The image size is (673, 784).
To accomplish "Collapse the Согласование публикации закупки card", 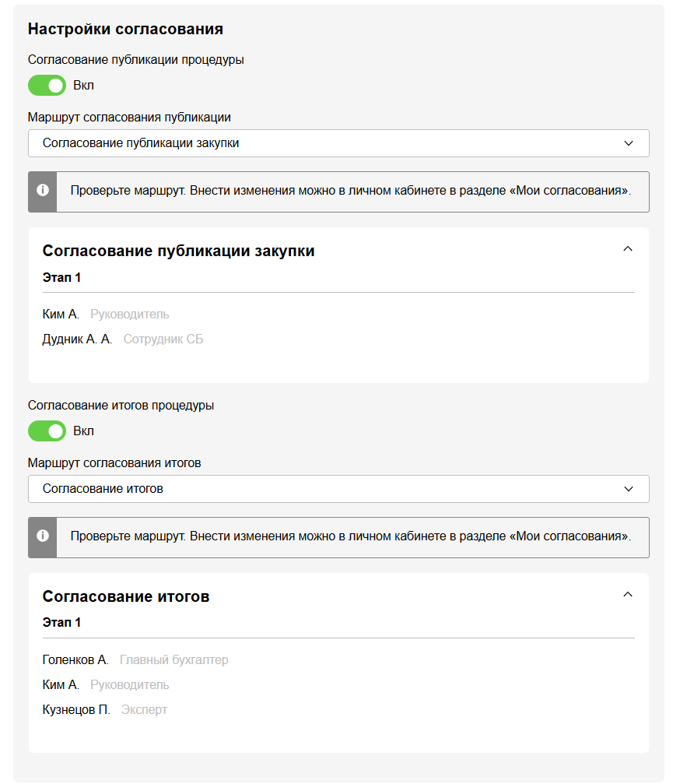I will (x=629, y=249).
